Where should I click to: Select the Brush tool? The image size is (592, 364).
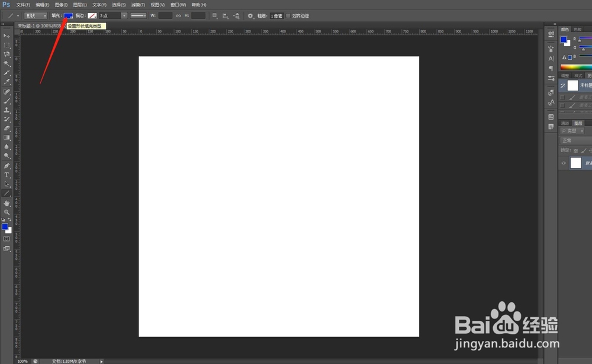(x=7, y=101)
